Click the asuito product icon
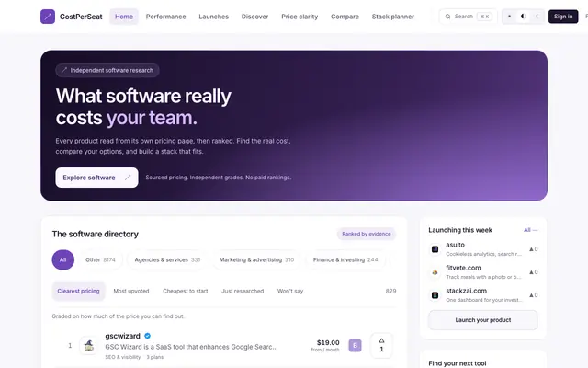588x368 pixels. click(x=435, y=249)
